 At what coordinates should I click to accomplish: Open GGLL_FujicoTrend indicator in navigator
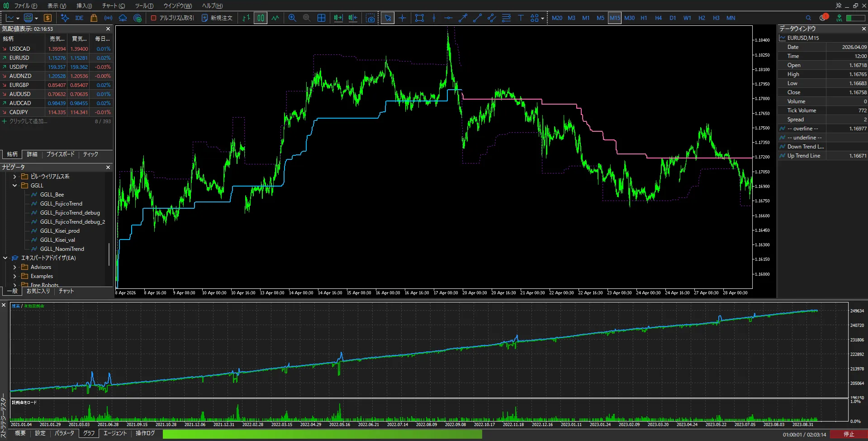pyautogui.click(x=61, y=204)
